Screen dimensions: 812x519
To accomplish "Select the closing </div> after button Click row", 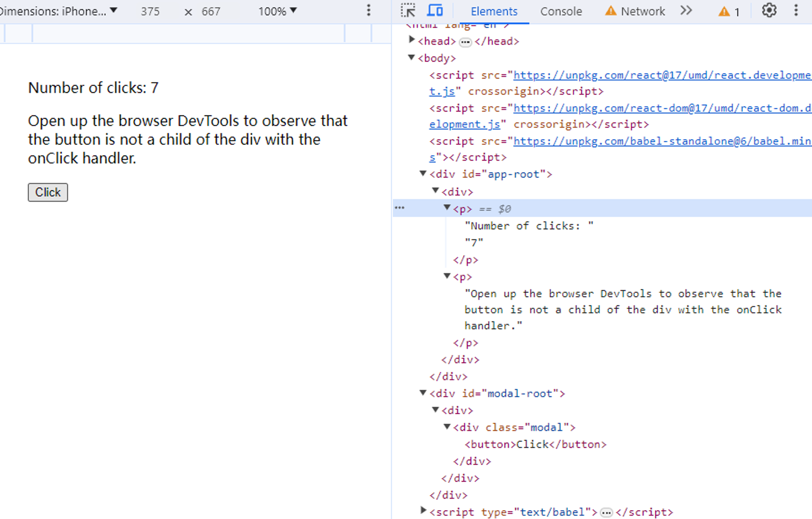I will click(x=472, y=461).
